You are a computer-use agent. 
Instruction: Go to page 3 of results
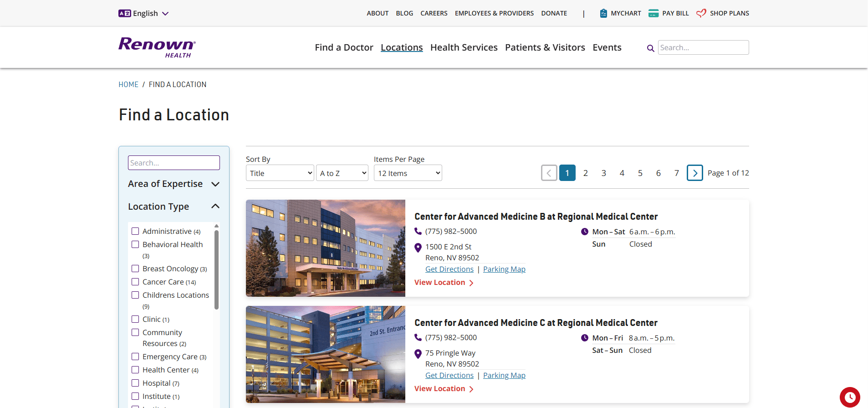604,173
